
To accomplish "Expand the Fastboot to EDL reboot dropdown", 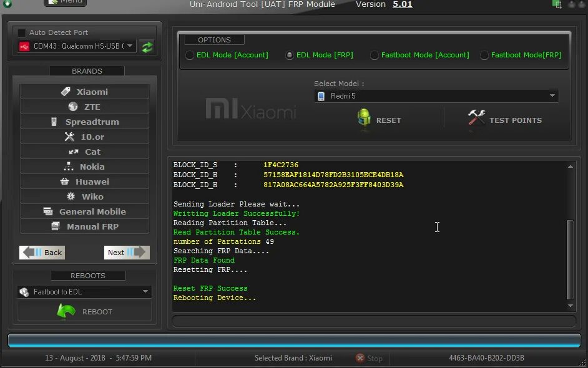I will tap(145, 291).
